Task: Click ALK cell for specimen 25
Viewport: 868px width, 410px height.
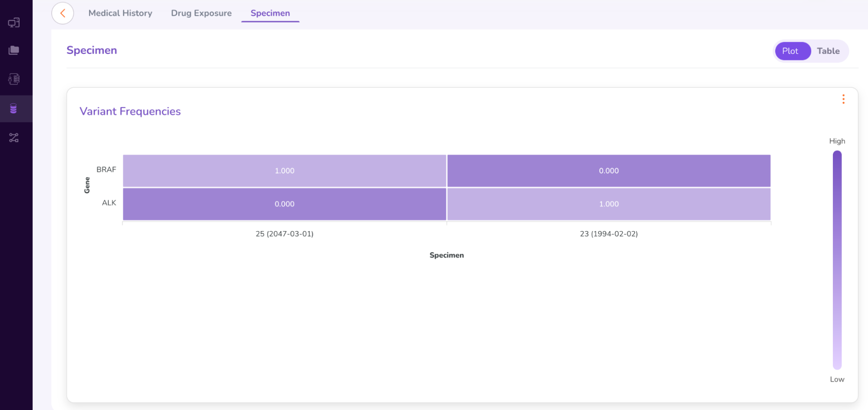Action: click(284, 204)
